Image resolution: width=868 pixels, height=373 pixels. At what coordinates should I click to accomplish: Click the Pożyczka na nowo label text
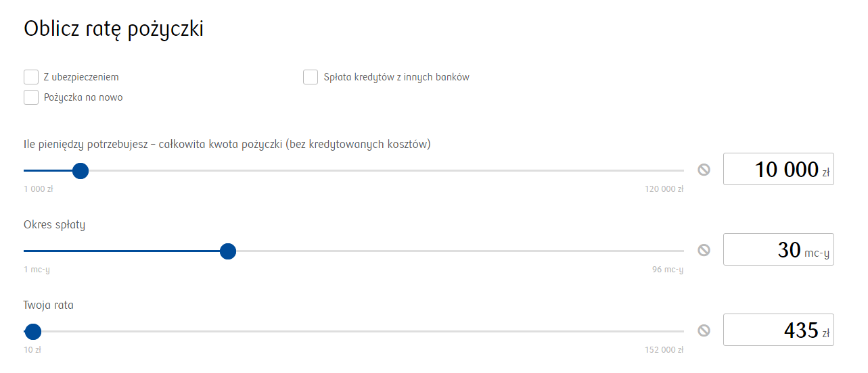pos(83,97)
